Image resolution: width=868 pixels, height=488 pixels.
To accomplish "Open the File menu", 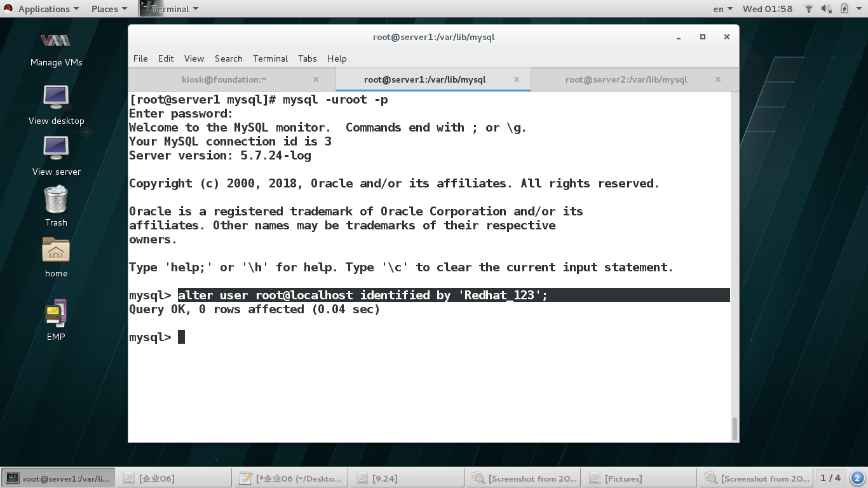I will coord(140,58).
